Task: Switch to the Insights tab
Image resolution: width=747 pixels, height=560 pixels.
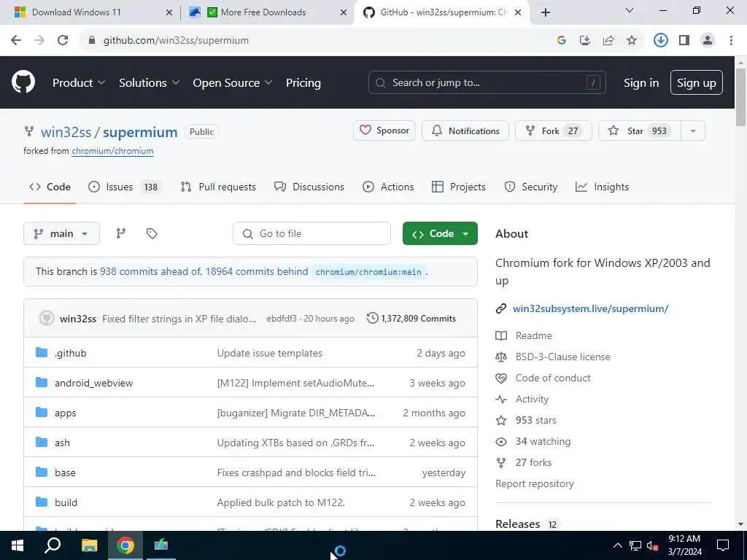Action: click(602, 187)
